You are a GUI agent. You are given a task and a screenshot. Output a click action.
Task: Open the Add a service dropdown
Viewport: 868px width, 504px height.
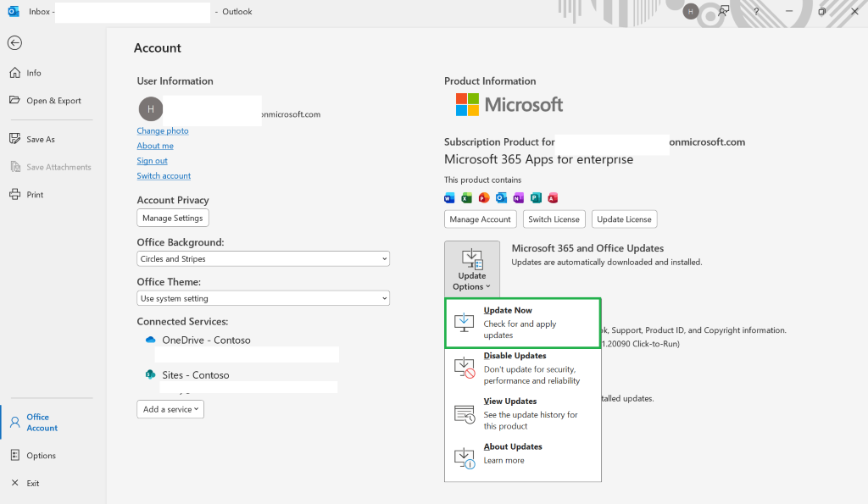(170, 409)
